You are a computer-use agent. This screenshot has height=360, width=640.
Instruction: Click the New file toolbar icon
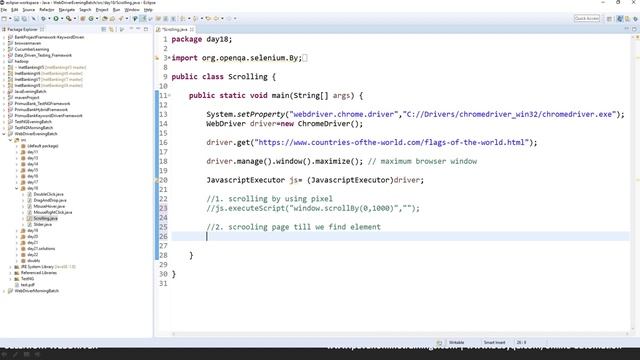pyautogui.click(x=4, y=18)
